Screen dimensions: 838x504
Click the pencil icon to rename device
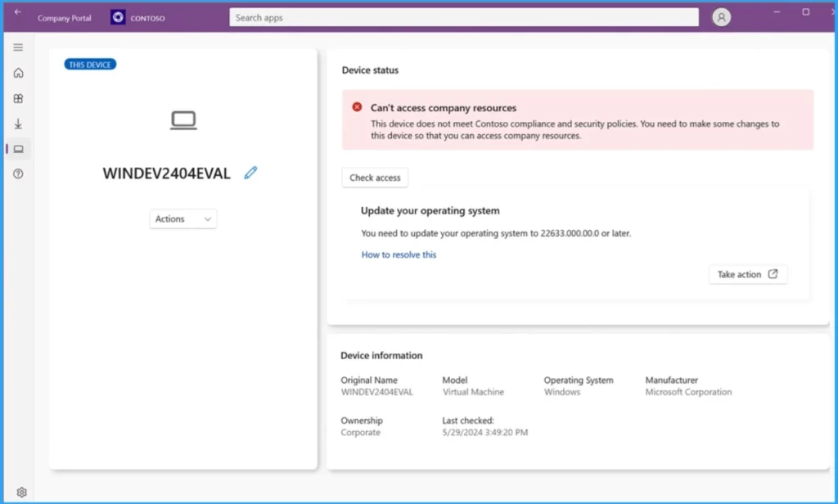[x=250, y=173]
